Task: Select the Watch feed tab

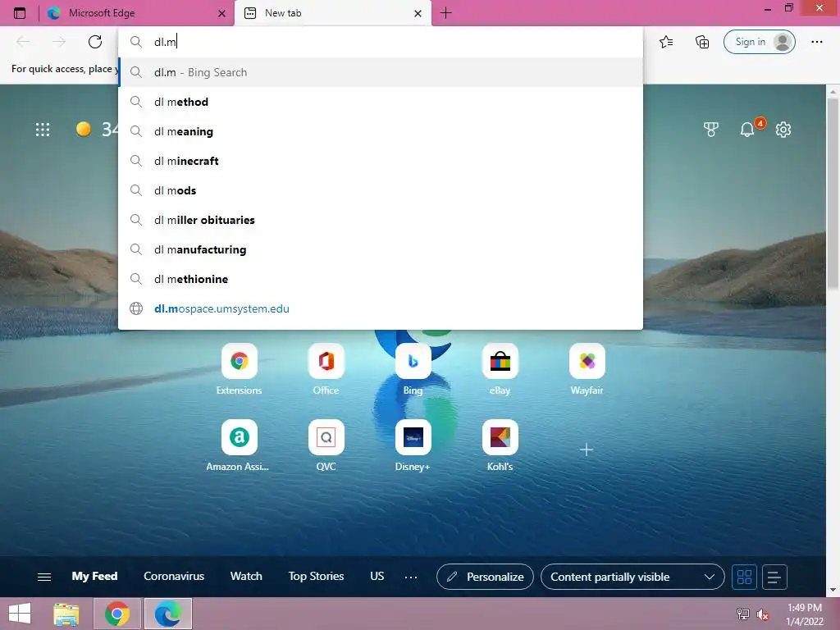Action: pos(246,577)
